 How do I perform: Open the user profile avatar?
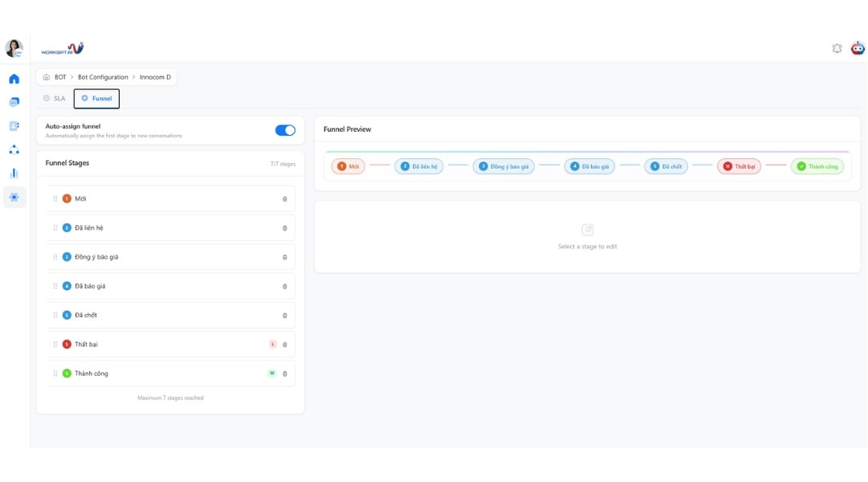coord(14,48)
